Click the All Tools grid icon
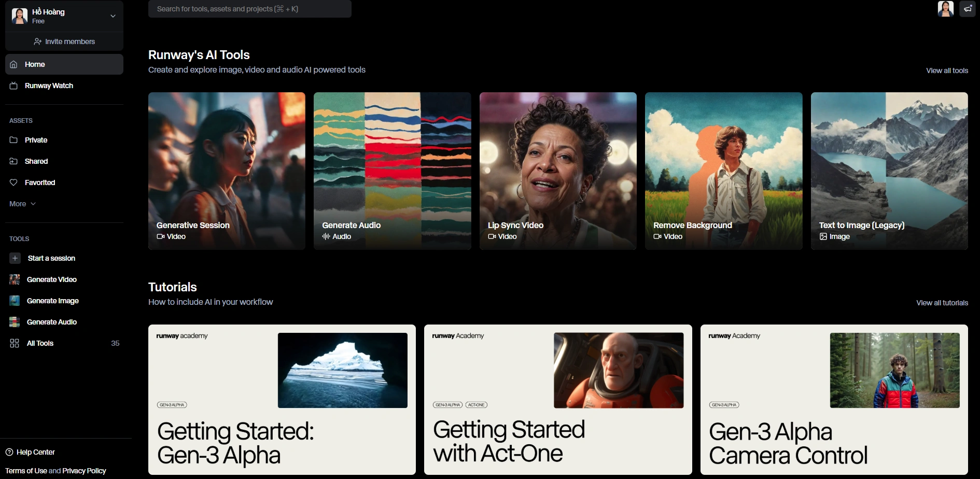The image size is (980, 479). (15, 343)
